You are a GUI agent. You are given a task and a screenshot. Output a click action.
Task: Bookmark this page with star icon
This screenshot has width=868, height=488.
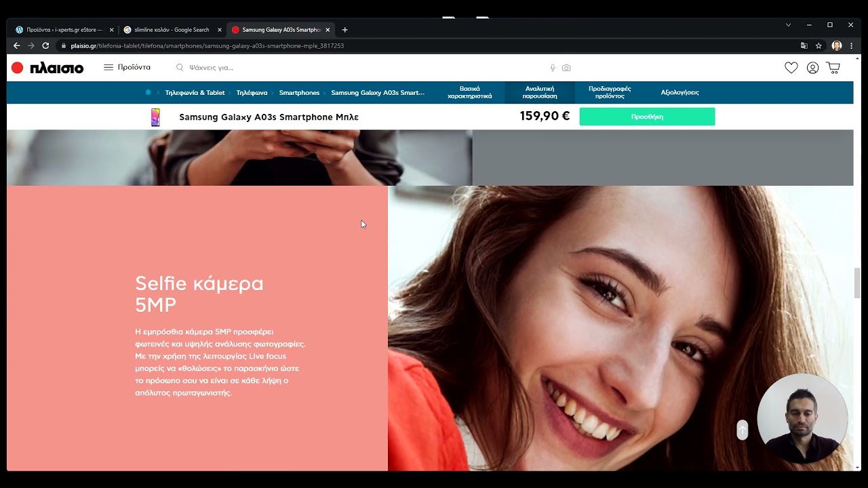819,45
